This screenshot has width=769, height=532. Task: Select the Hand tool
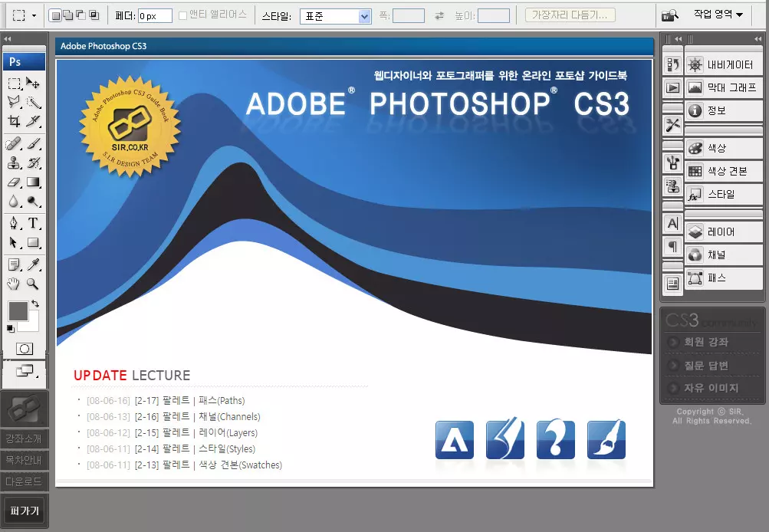coord(15,284)
